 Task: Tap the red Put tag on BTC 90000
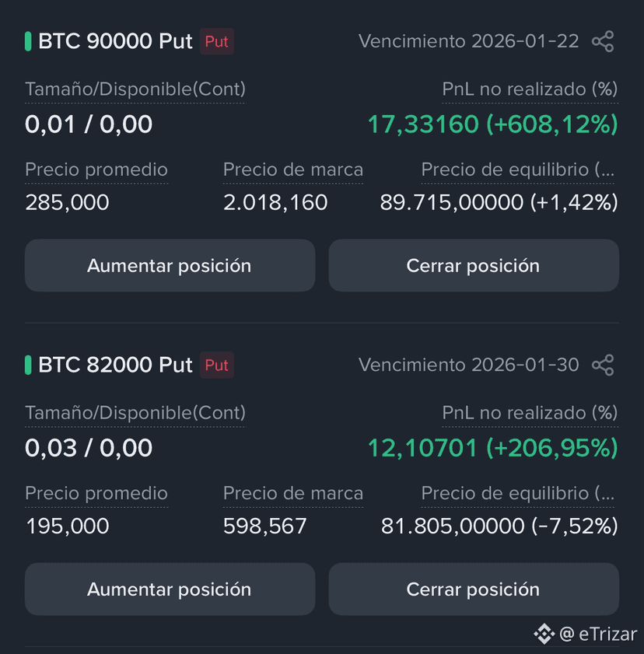216,41
